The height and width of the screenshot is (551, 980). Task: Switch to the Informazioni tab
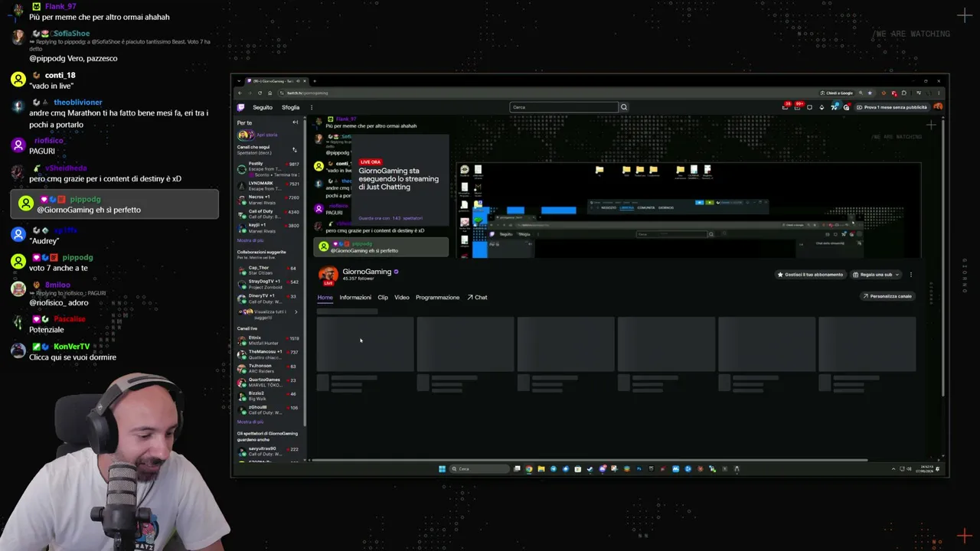[x=355, y=297]
